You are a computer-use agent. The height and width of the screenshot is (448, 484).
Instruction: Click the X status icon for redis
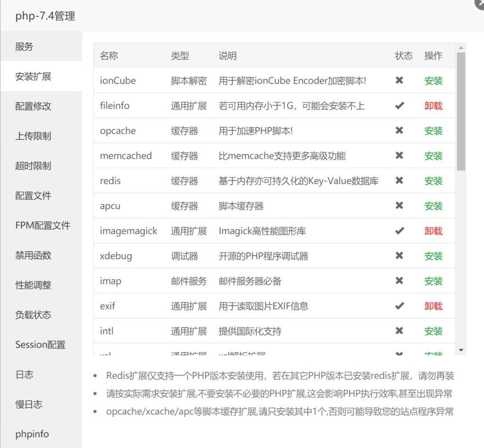point(399,181)
